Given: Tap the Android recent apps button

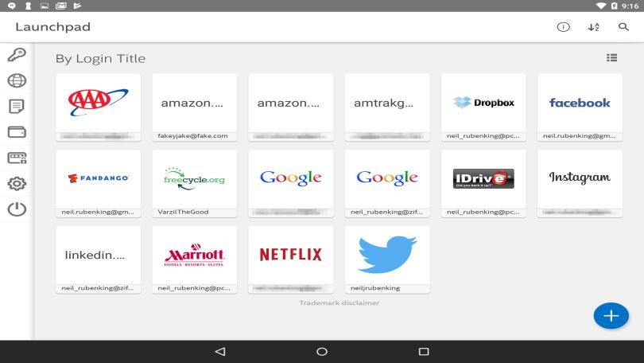Looking at the screenshot, I should pyautogui.click(x=424, y=352).
